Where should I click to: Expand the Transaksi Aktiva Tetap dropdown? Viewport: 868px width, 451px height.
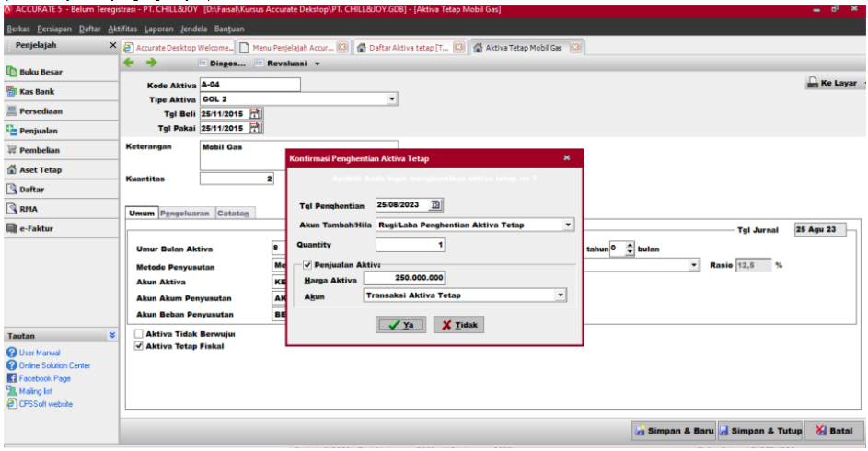click(560, 295)
